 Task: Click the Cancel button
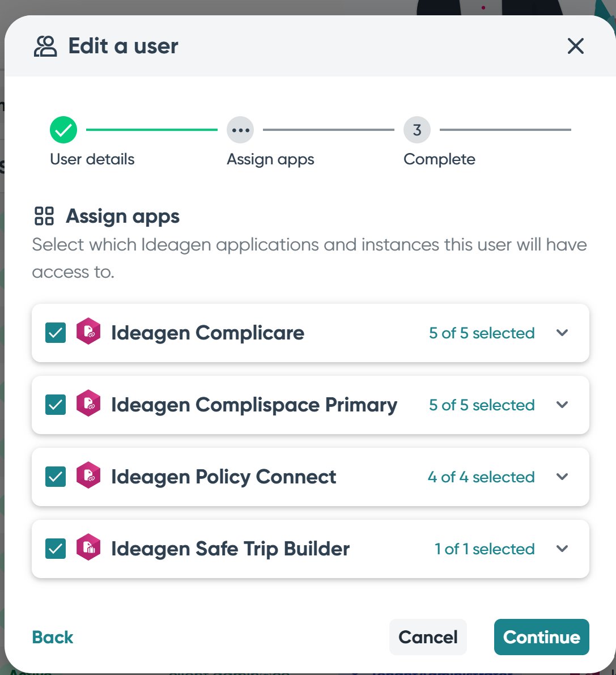point(428,637)
